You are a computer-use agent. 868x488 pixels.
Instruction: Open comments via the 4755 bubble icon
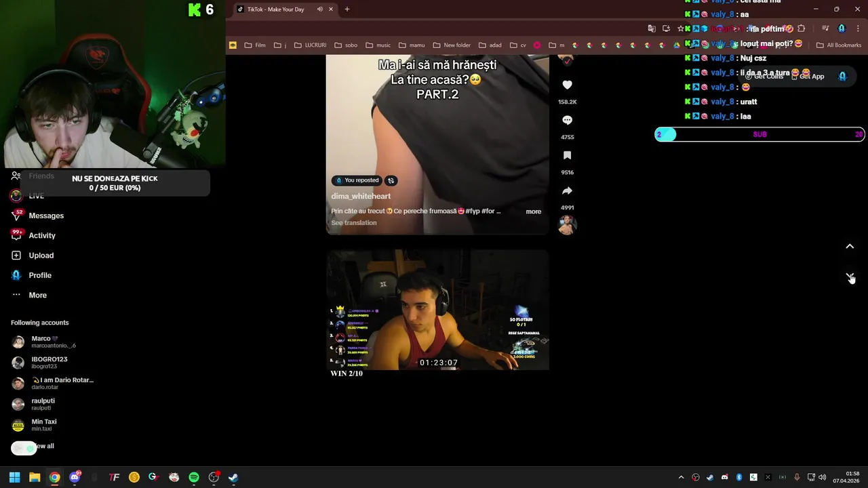[568, 120]
